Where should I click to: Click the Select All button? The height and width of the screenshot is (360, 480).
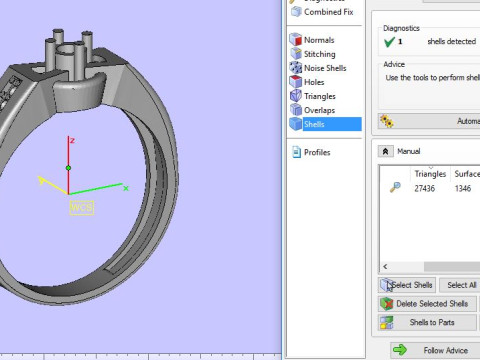(461, 285)
